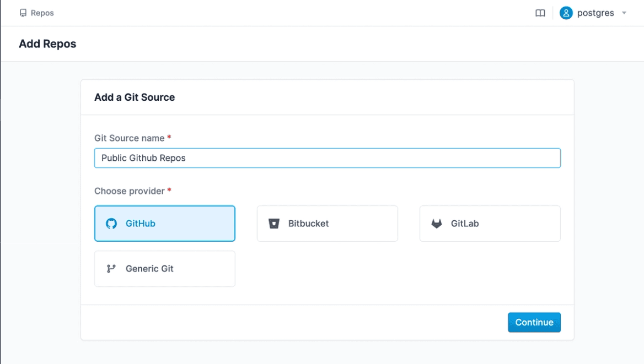Viewport: 644px width, 364px height.
Task: Select the Generic Git provider card
Action: coord(164,268)
